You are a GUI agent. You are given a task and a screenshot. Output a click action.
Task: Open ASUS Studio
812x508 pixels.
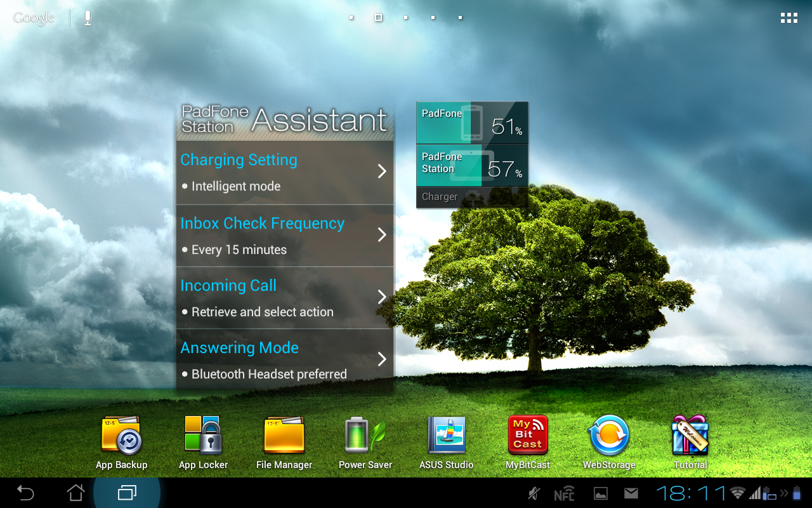[x=447, y=443]
